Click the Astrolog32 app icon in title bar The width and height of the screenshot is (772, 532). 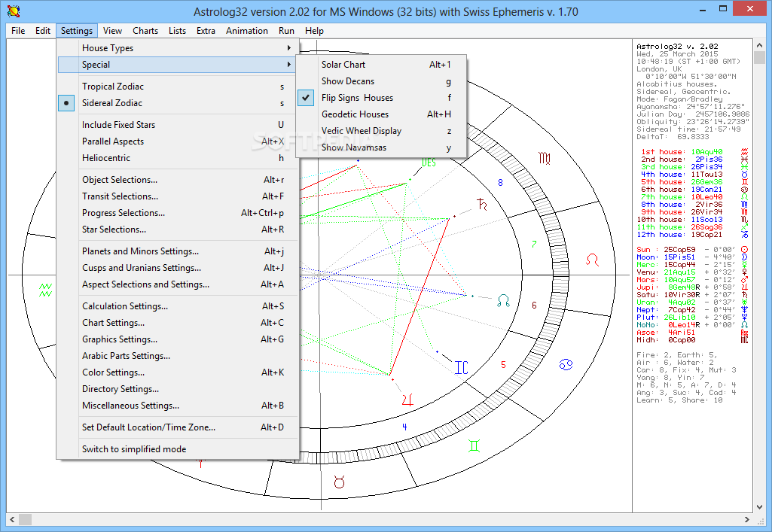coord(14,11)
